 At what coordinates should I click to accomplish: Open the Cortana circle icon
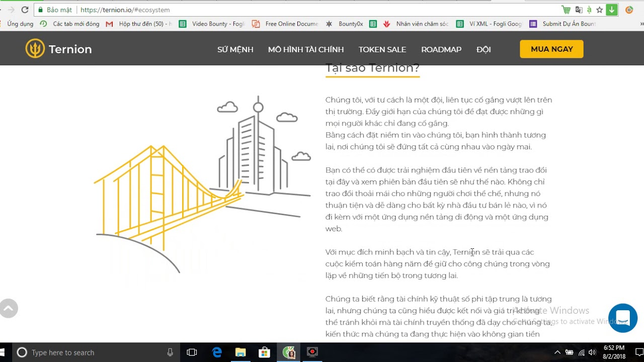pos(22,352)
